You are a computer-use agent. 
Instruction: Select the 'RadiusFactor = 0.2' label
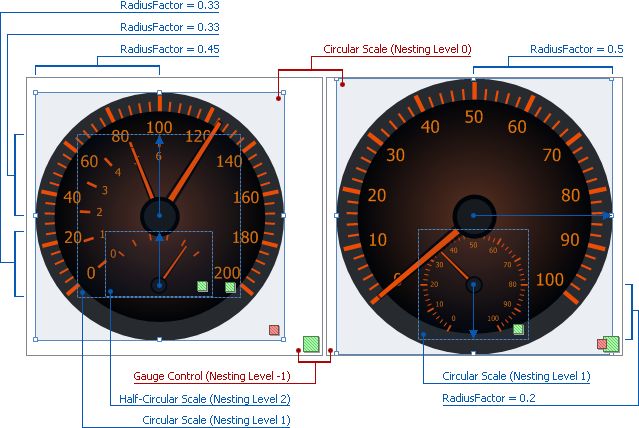tap(489, 398)
